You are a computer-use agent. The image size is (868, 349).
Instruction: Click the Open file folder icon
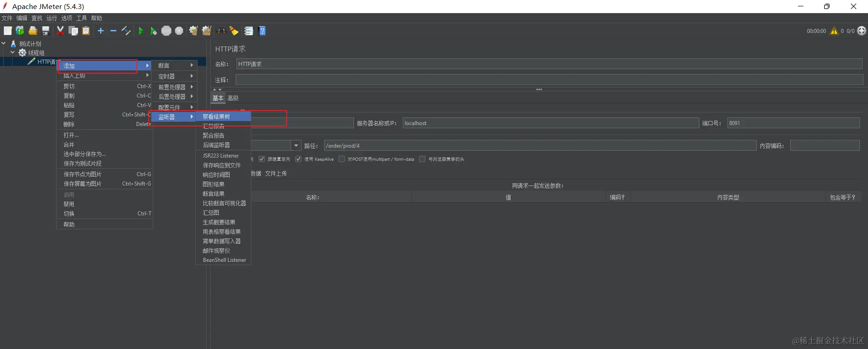pos(33,31)
